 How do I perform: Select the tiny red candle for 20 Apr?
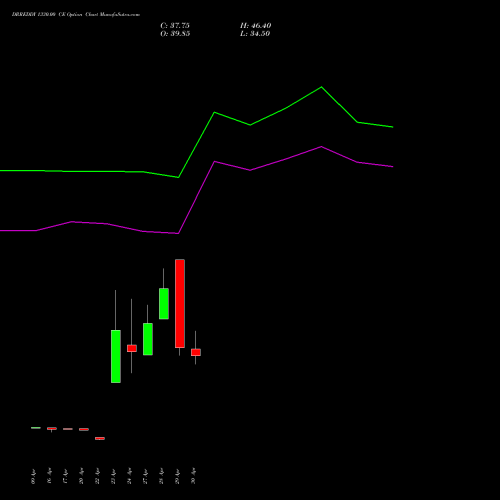pos(84,429)
